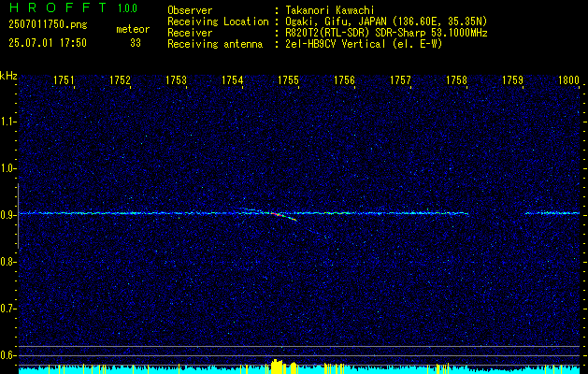Screen dimensions: 588x374
Task: Click the 1758 time axis marker
Action: [x=457, y=80]
